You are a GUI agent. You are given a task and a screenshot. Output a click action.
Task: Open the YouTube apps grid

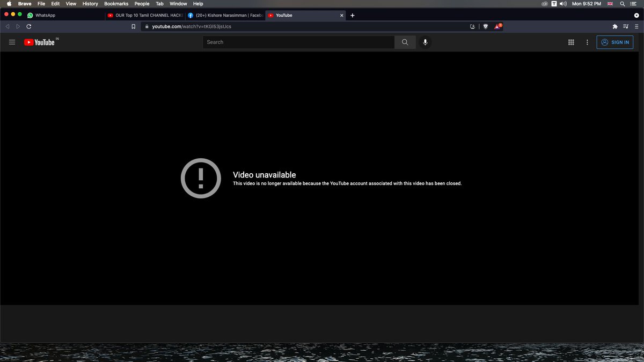(571, 42)
